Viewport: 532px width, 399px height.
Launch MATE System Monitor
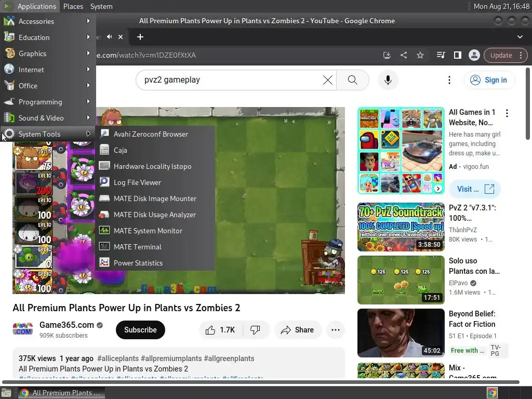pos(155,231)
